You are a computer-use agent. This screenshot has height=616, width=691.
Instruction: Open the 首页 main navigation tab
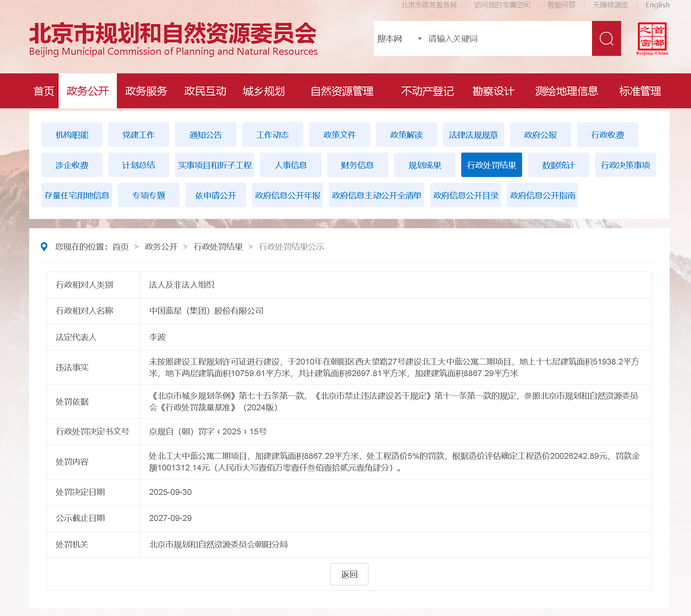pos(44,91)
